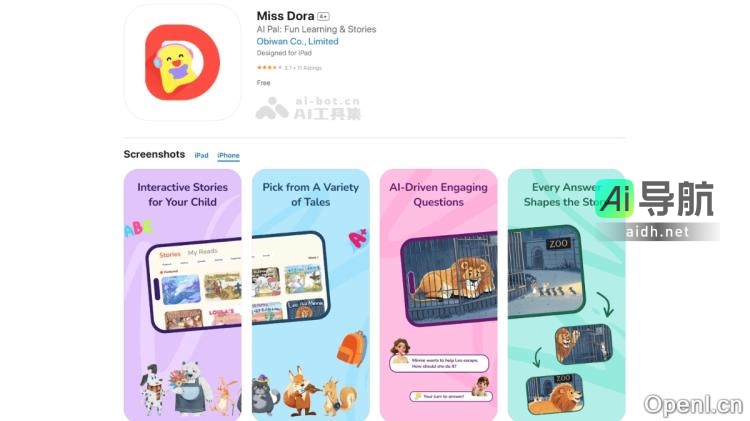The width and height of the screenshot is (750, 421).
Task: Click the orange backpack illustration
Action: [352, 348]
